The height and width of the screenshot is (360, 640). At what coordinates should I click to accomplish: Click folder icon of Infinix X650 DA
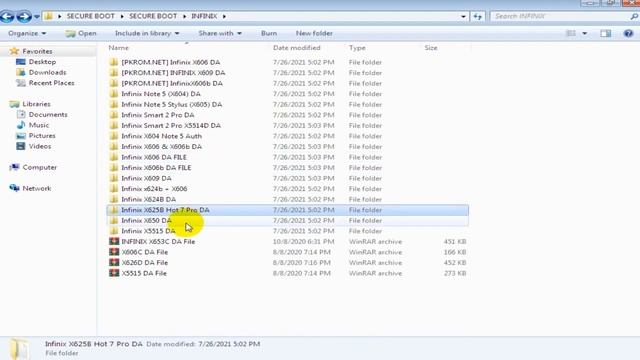114,220
